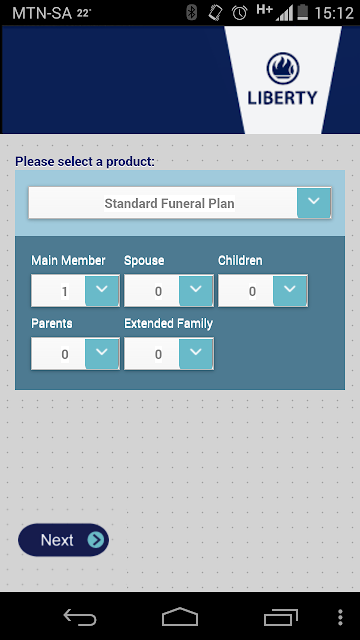Tap the Android back navigation icon
Viewport: 360px width, 640px height.
click(x=80, y=617)
